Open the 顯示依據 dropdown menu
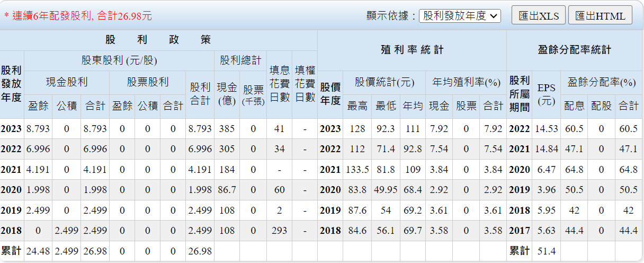 point(460,16)
